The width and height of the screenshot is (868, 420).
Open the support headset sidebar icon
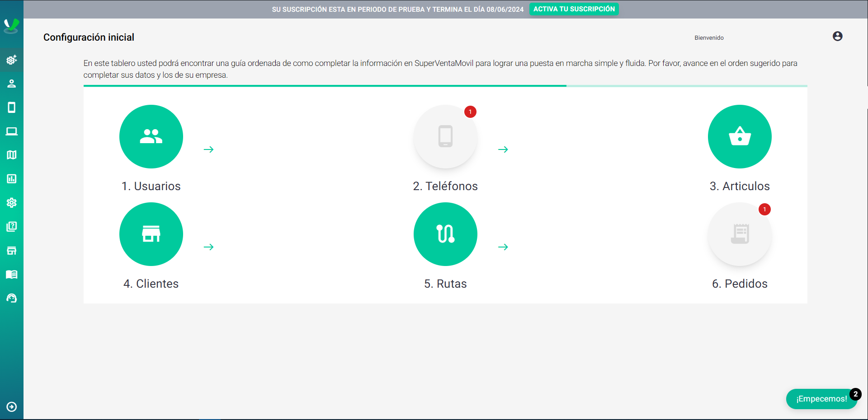pos(12,298)
